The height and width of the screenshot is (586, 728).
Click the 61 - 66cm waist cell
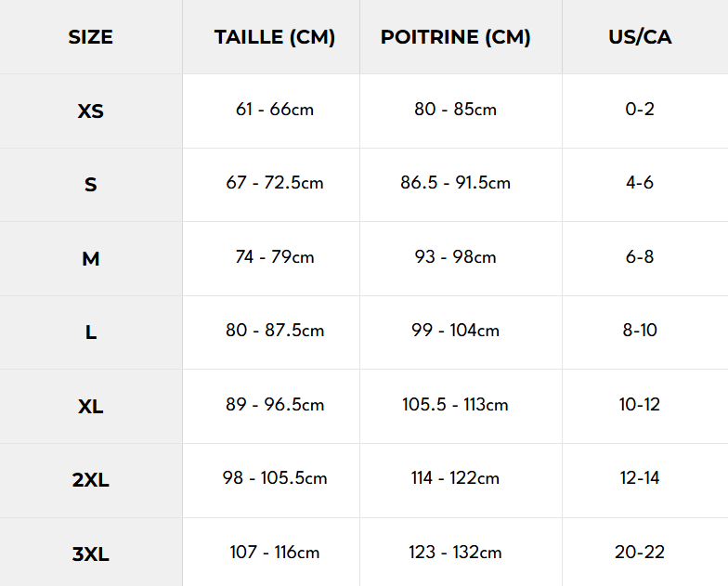[274, 110]
